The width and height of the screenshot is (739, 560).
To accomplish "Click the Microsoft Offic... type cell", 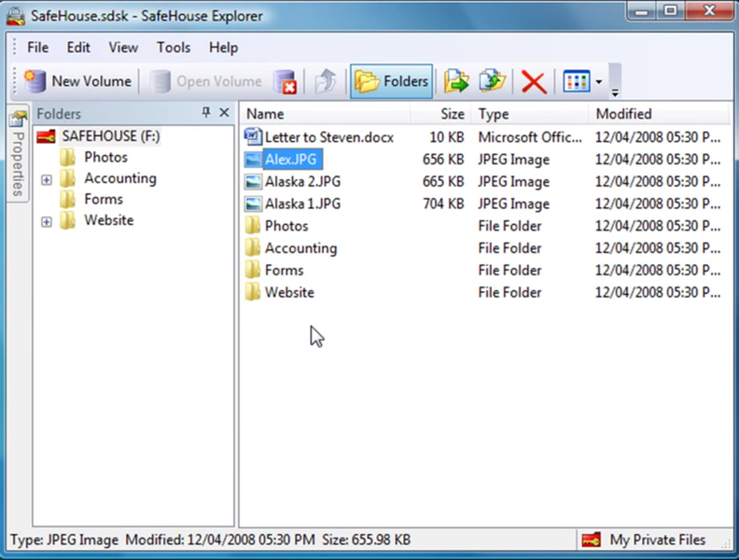I will pos(530,137).
